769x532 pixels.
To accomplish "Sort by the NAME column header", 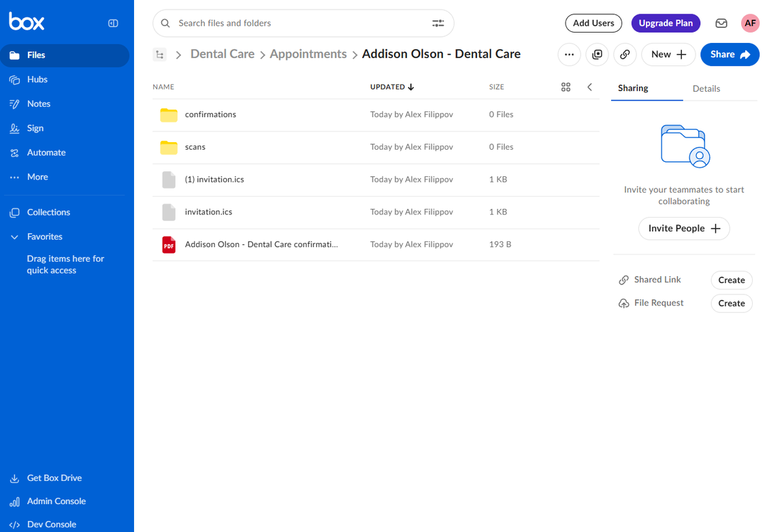I will (163, 87).
